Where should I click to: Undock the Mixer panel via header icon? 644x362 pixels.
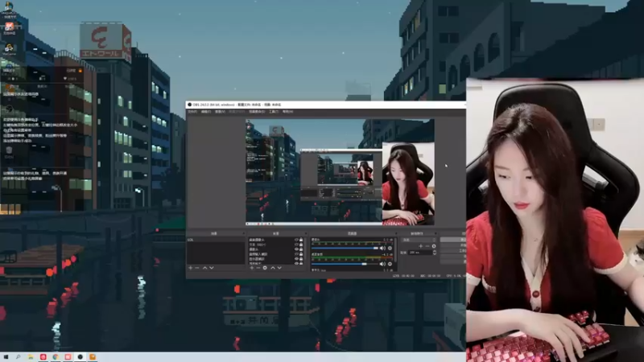[x=396, y=233]
